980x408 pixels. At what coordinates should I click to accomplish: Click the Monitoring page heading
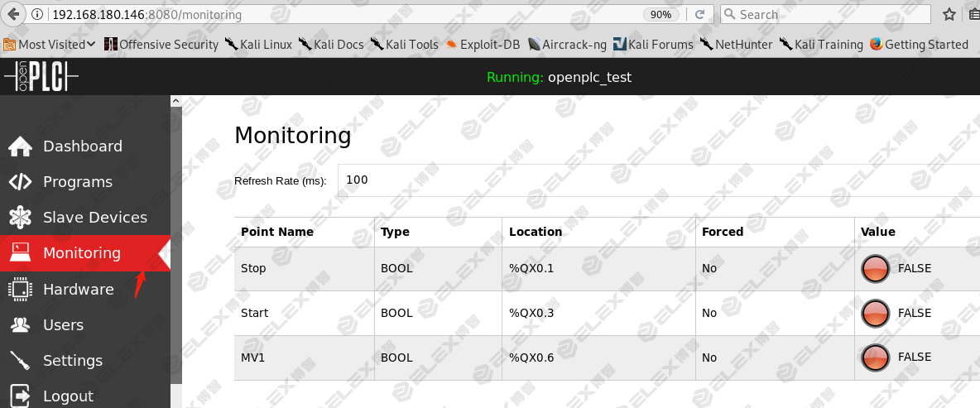[x=292, y=136]
